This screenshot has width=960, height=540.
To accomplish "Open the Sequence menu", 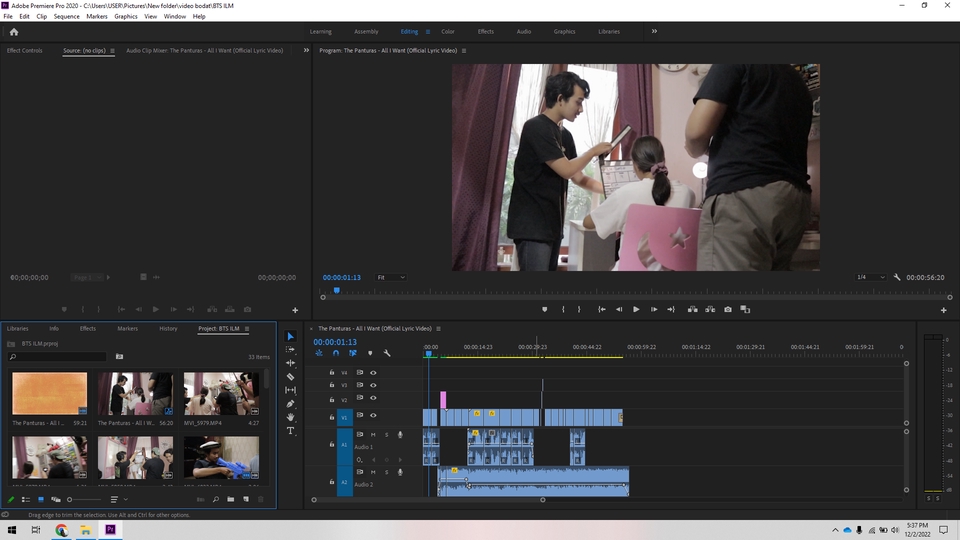I will [66, 17].
